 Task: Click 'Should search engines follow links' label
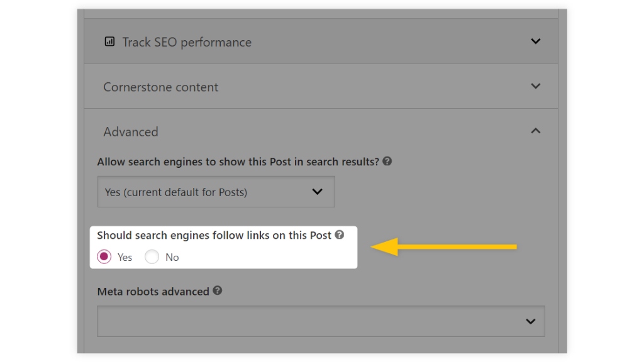214,235
